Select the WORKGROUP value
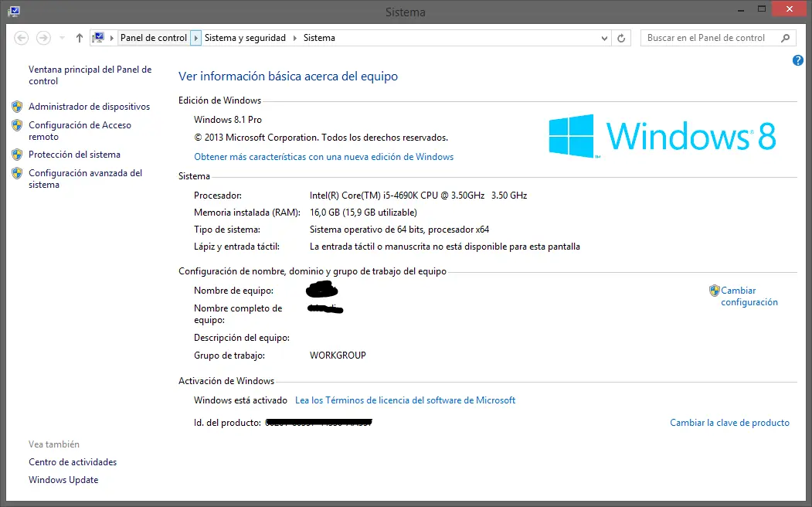 [x=338, y=356]
